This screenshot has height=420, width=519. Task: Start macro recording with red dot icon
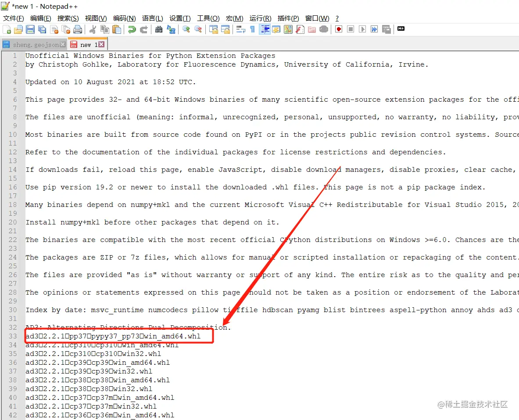click(x=339, y=29)
